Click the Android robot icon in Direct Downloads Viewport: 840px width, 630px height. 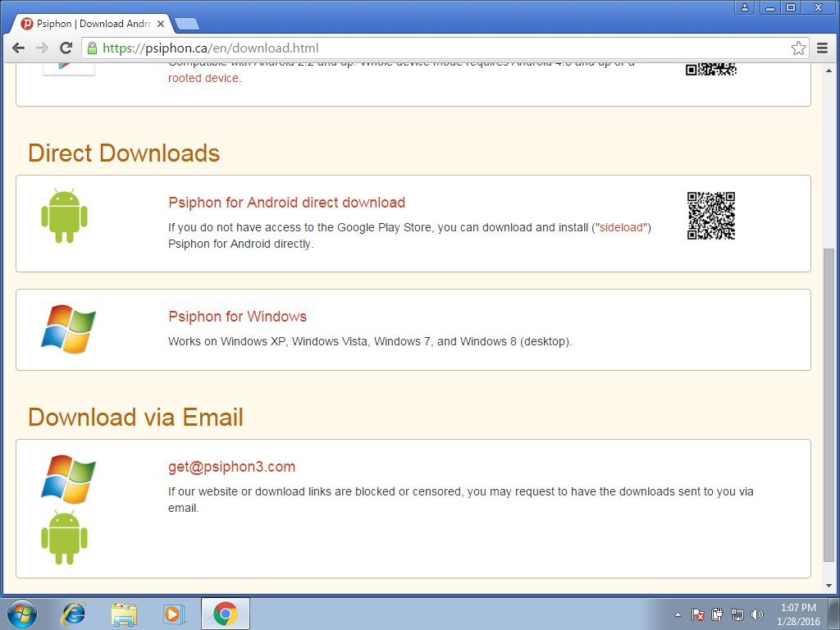[x=64, y=216]
